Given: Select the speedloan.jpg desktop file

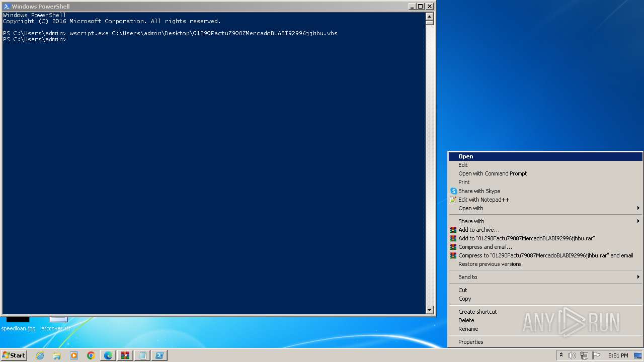Looking at the screenshot, I should [18, 324].
